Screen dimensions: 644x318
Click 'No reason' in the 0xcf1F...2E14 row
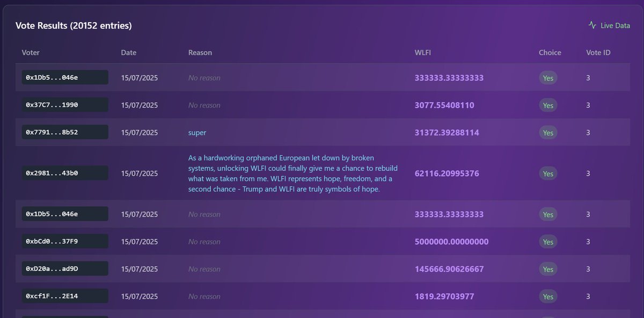tap(204, 297)
